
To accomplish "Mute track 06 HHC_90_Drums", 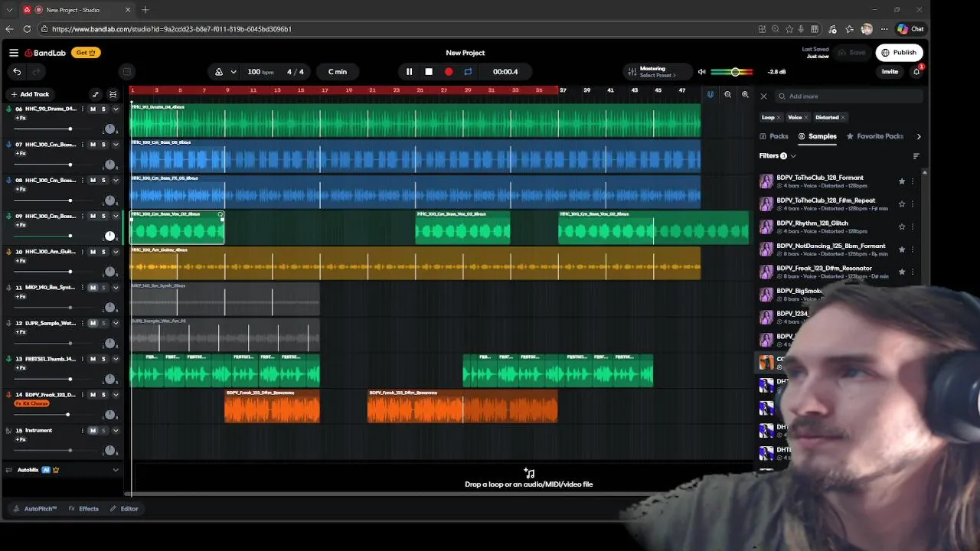I will (93, 109).
